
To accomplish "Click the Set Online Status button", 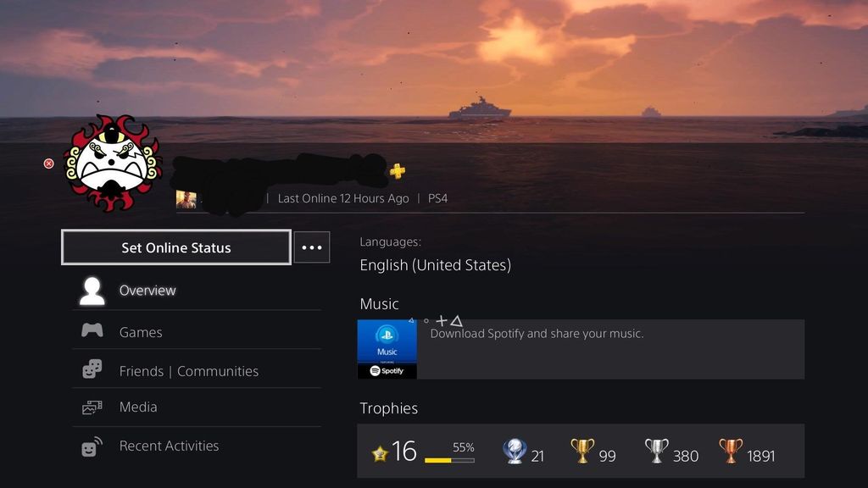I will coord(176,247).
